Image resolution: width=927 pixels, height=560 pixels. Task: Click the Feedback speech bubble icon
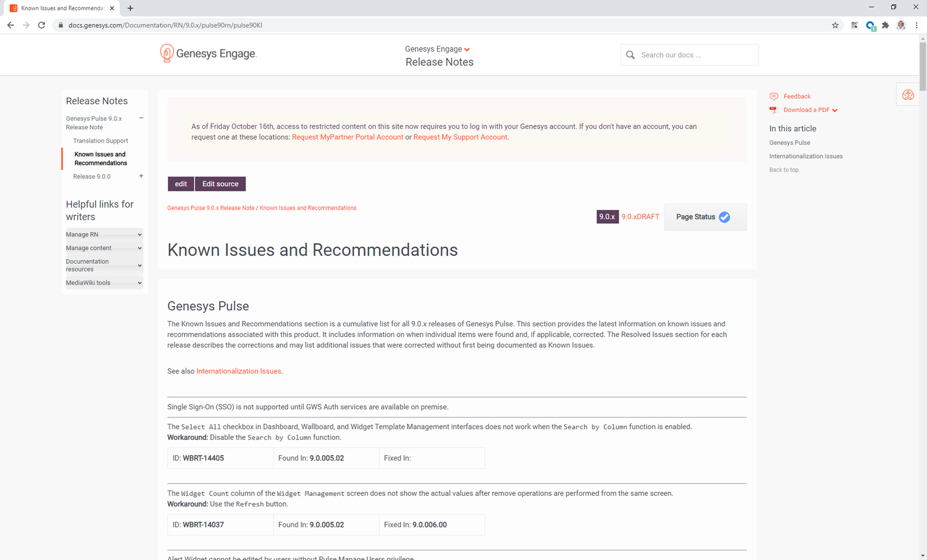773,96
